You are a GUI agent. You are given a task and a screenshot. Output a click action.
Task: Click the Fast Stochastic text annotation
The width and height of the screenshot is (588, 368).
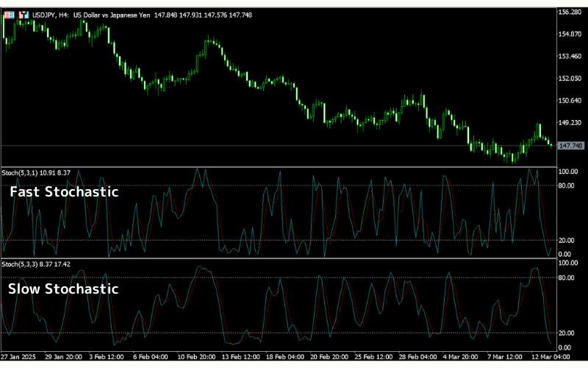64,192
